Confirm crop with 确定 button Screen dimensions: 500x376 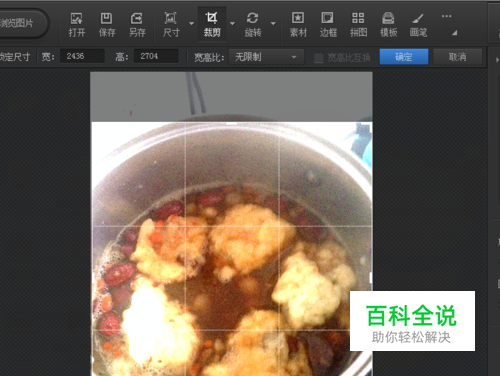coord(404,57)
